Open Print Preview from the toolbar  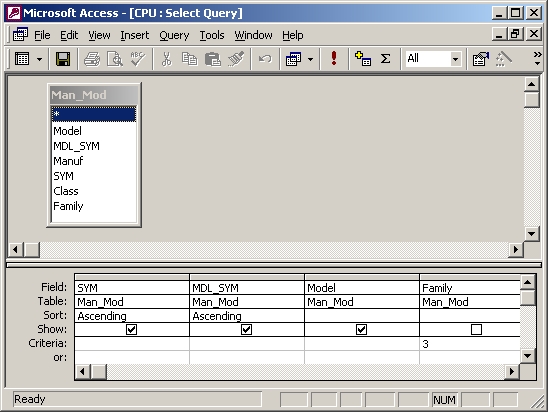point(115,59)
